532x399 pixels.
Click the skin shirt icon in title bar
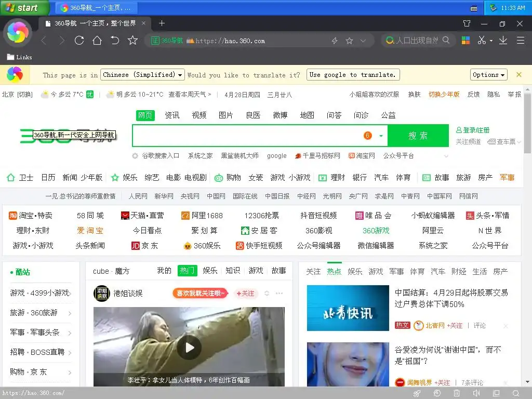click(x=467, y=23)
